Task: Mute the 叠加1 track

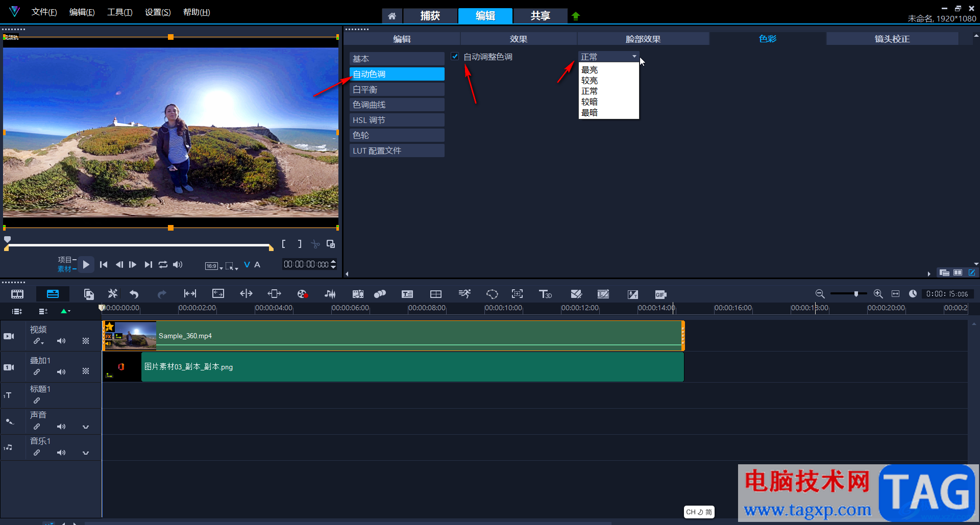Action: click(61, 372)
